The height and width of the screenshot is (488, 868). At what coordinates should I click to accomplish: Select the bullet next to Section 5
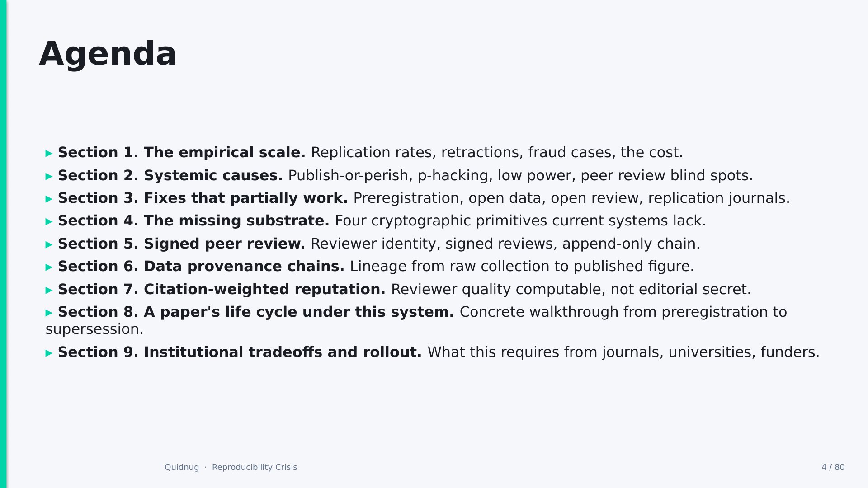click(49, 245)
